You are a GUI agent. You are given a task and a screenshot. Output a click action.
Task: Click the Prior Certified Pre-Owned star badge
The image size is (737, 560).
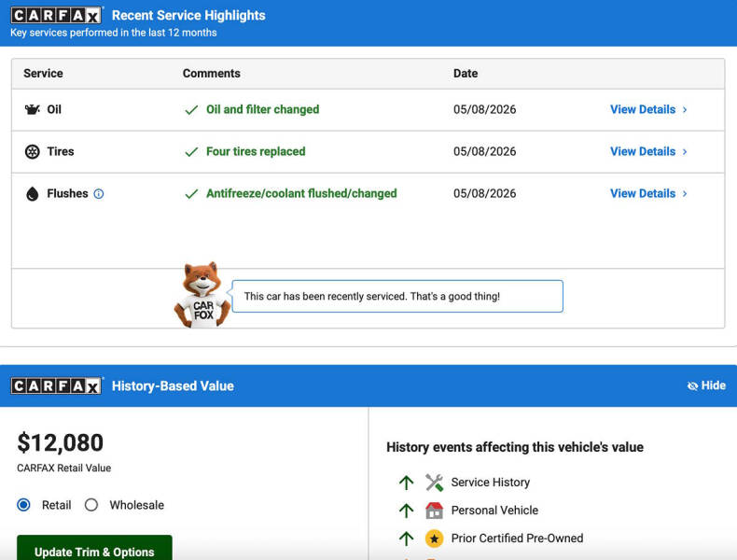tap(435, 539)
